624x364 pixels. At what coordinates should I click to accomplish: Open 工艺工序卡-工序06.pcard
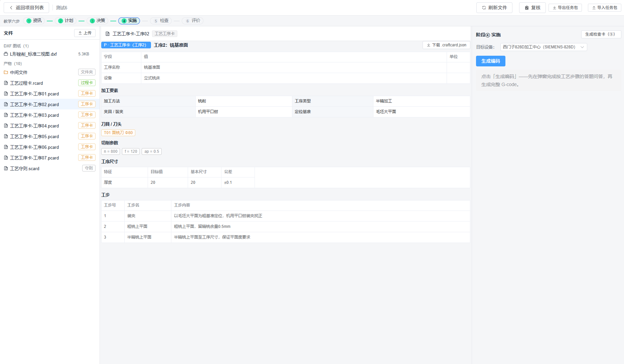(50, 147)
